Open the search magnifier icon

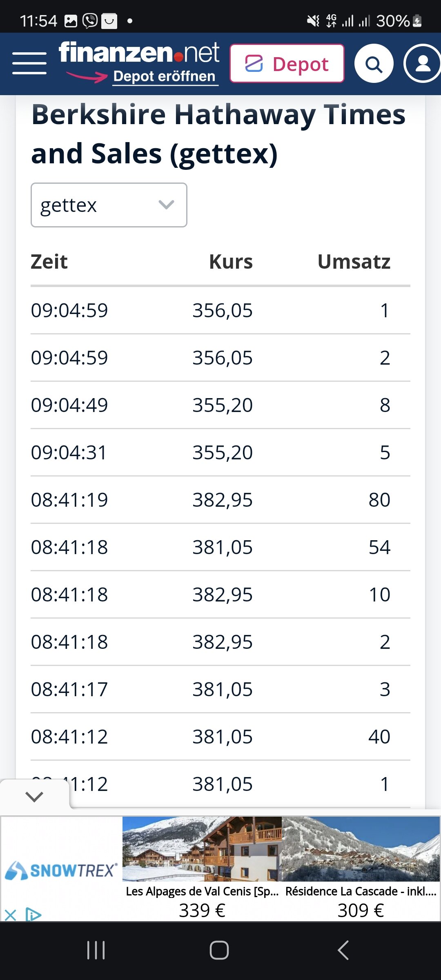pos(374,64)
